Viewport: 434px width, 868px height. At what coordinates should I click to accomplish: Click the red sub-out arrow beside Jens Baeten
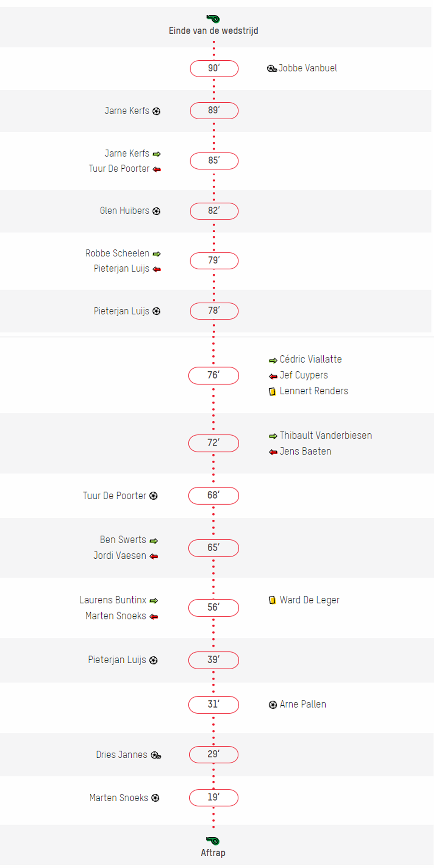tap(273, 452)
